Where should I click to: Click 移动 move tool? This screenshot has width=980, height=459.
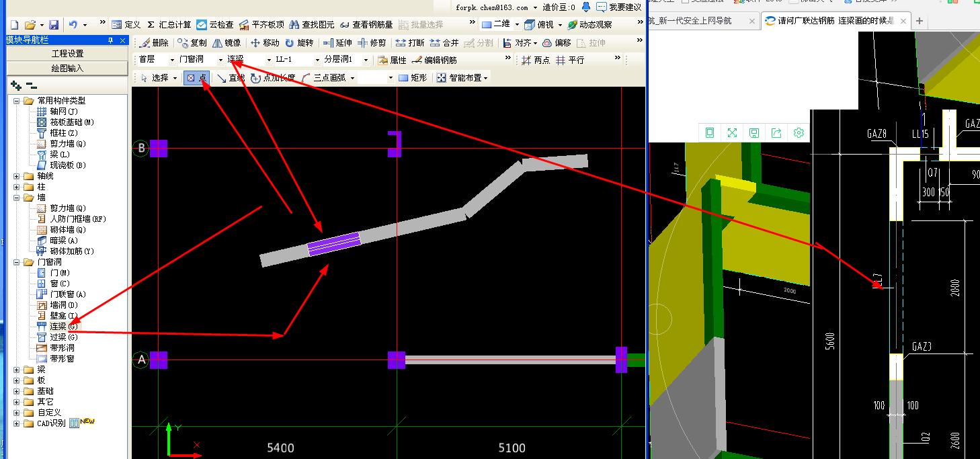265,42
